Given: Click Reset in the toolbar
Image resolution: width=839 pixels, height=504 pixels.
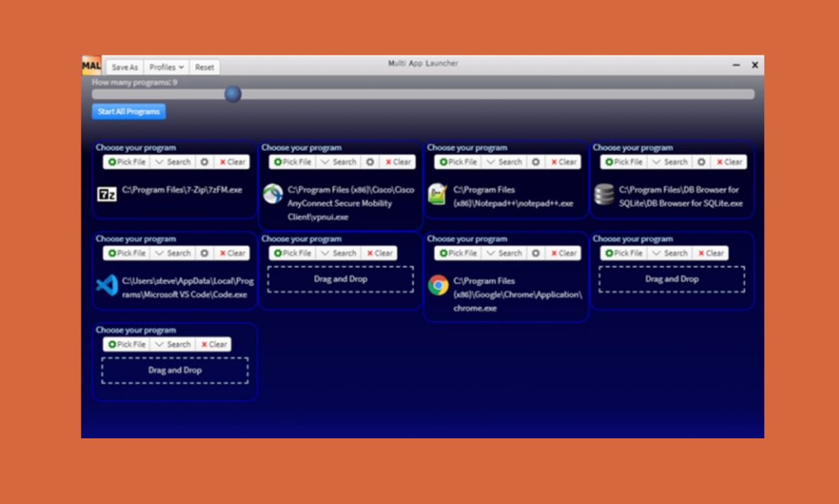Looking at the screenshot, I should click(x=204, y=67).
